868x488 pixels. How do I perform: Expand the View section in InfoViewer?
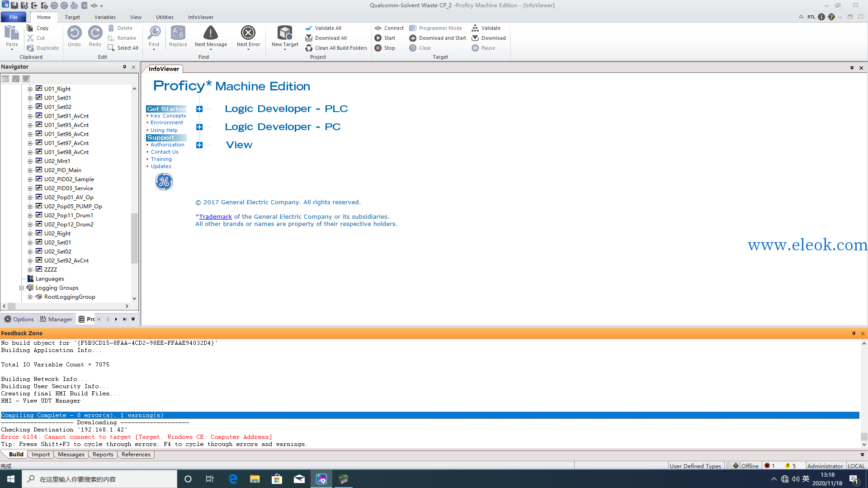[199, 145]
